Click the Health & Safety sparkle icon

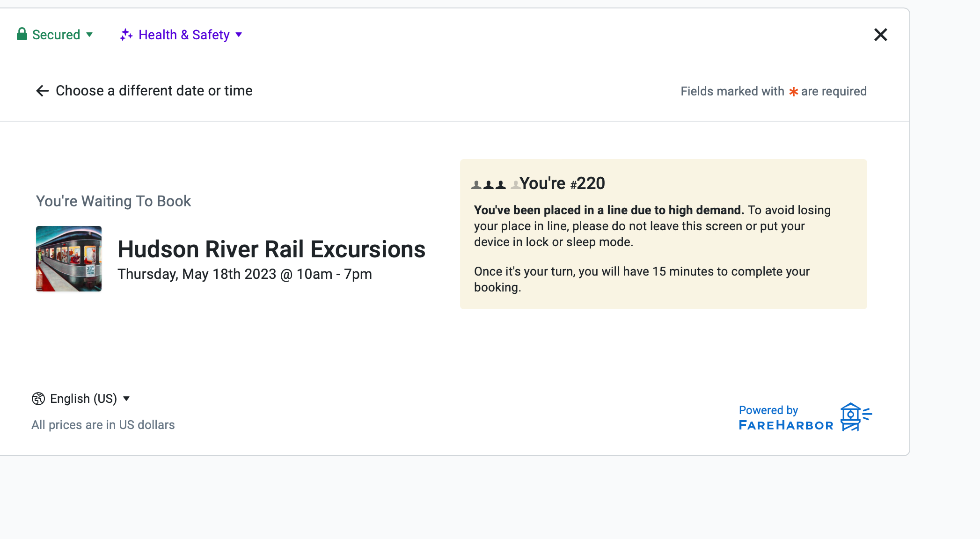coord(126,35)
